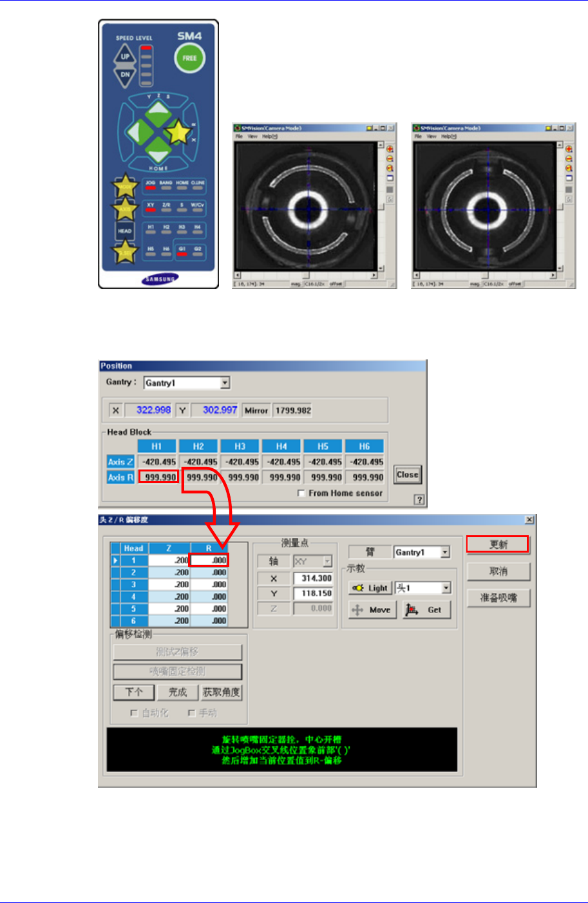Click zoom-fit icon in right SMVision window
The width and height of the screenshot is (588, 903).
point(569,169)
